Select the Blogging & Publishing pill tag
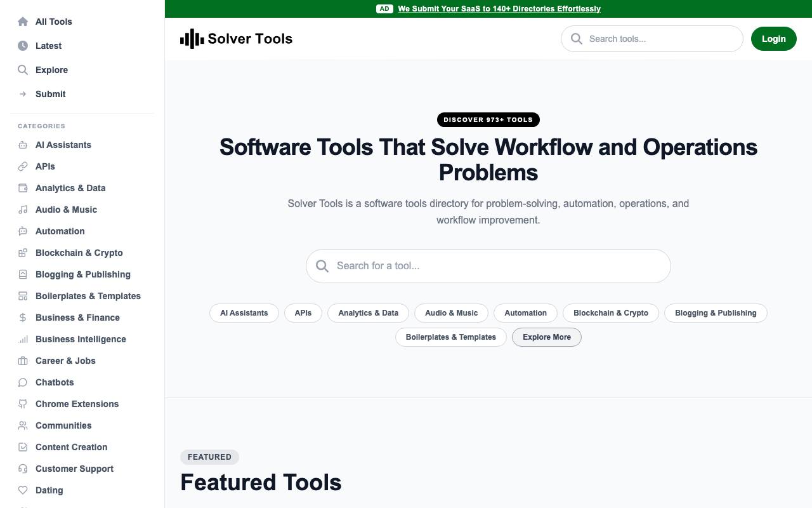 tap(716, 313)
